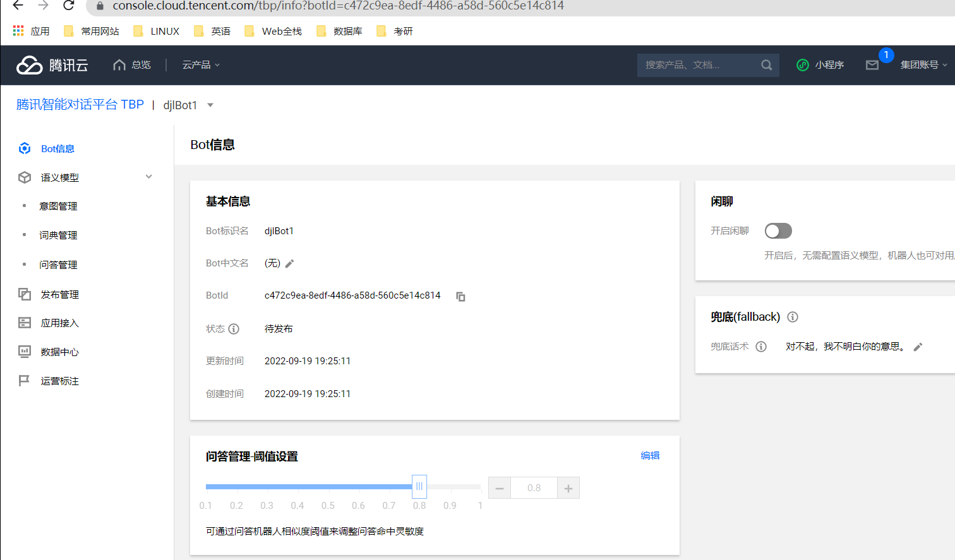Image resolution: width=955 pixels, height=560 pixels.
Task: Edit the fallback reply with pencil icon
Action: pos(918,347)
